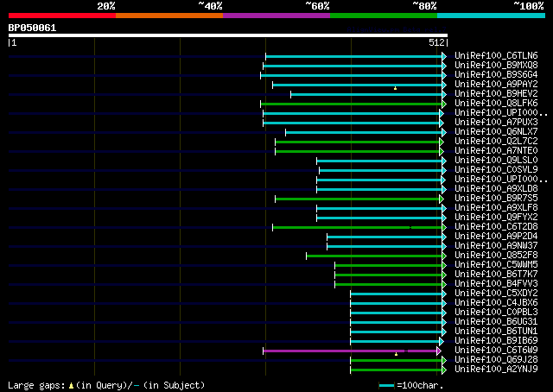Click the yellow gap marker on C6T6W9 row
Viewport: 553px width, 392px height.
396,354
